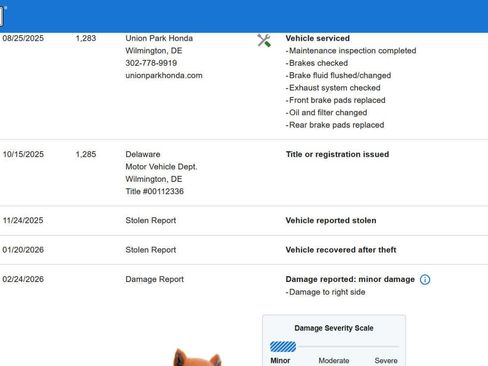Click the 'Minor' severity label

point(280,361)
